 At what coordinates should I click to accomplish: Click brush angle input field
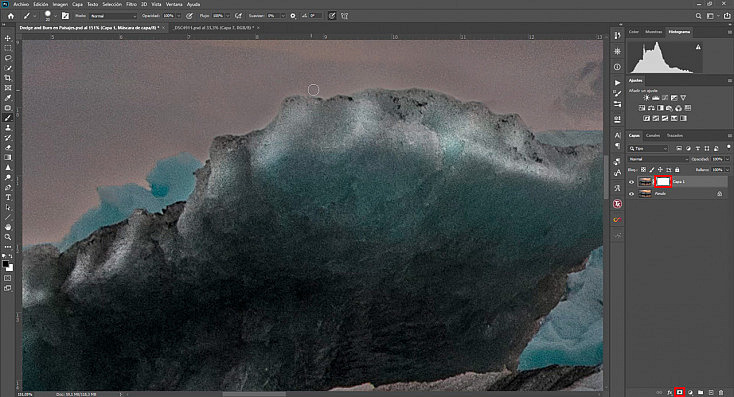316,16
